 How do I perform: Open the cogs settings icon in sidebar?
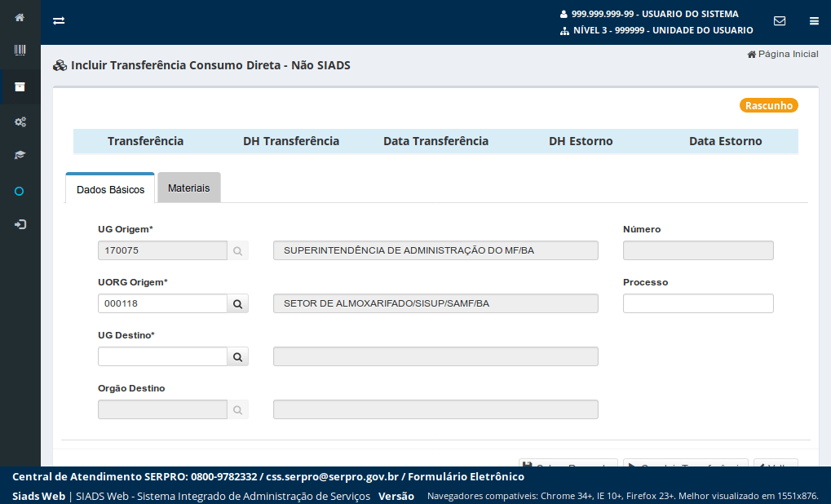[20, 122]
